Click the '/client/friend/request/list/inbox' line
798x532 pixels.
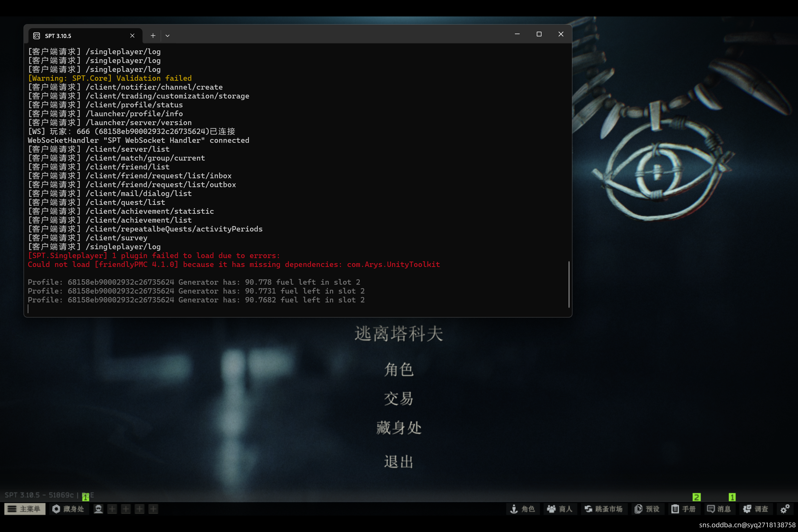click(130, 176)
